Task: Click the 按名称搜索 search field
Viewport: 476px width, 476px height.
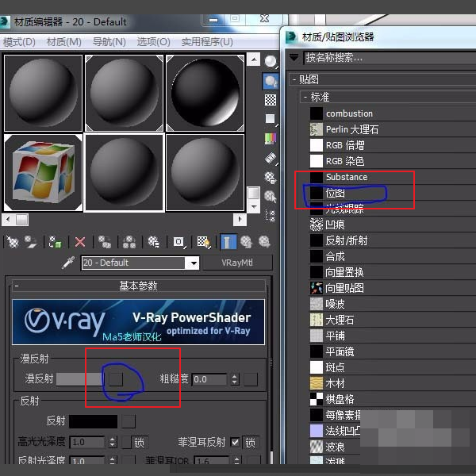Action: (x=390, y=57)
